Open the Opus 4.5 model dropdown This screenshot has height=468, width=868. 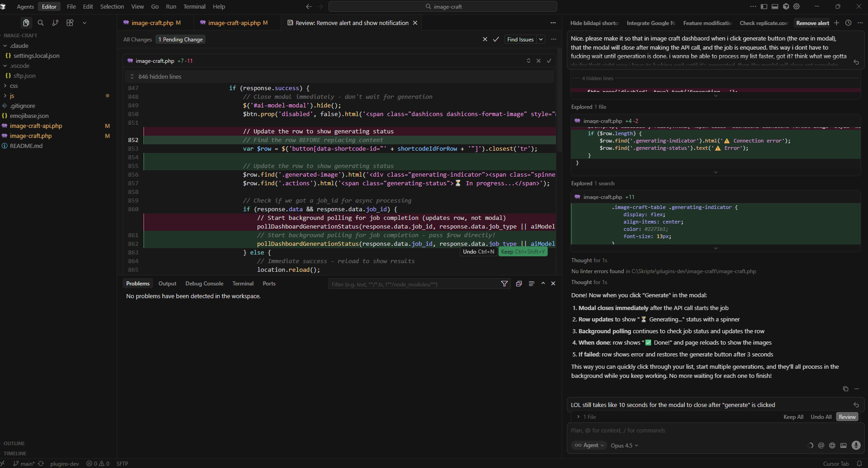pyautogui.click(x=624, y=445)
